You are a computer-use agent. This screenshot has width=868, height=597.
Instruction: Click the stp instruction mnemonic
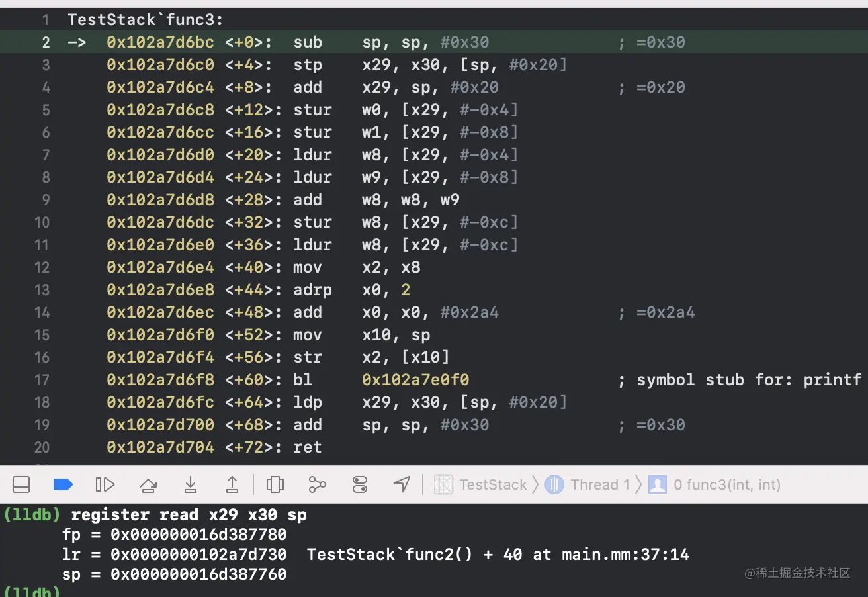point(308,65)
